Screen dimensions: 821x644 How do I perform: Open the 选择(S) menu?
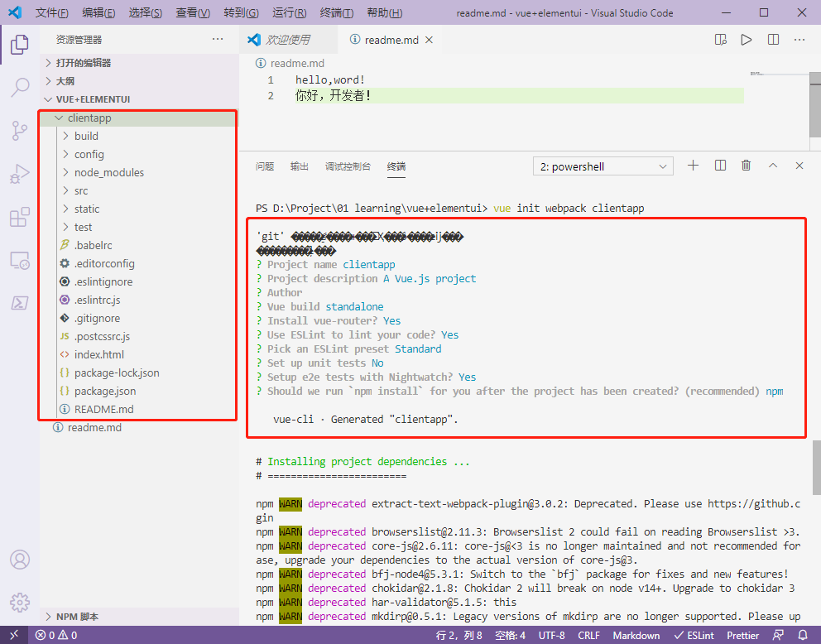[x=145, y=12]
